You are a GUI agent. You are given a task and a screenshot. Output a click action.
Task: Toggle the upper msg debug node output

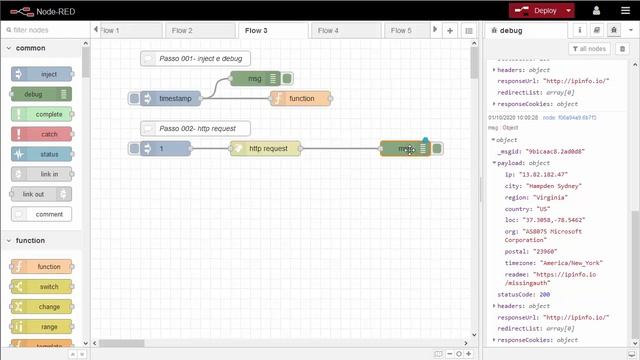[287, 78]
